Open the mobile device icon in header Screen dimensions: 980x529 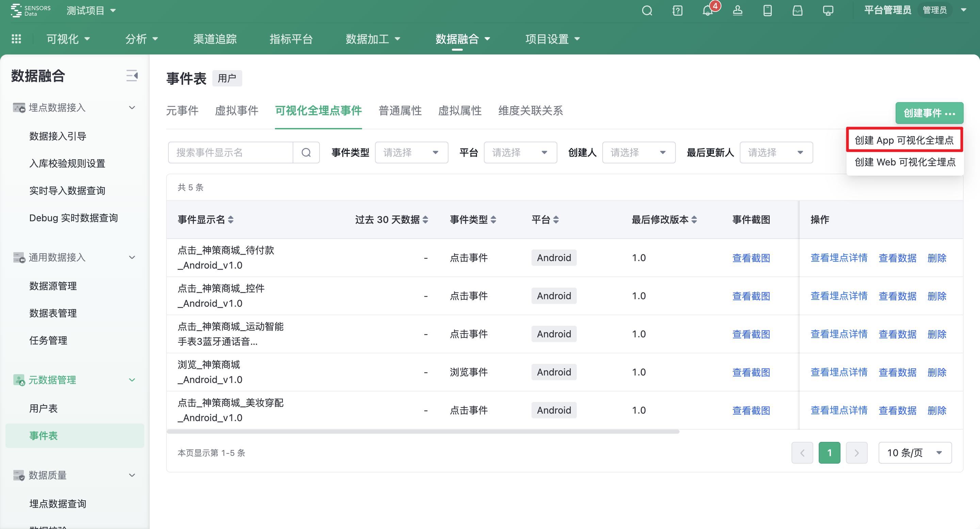(x=767, y=10)
